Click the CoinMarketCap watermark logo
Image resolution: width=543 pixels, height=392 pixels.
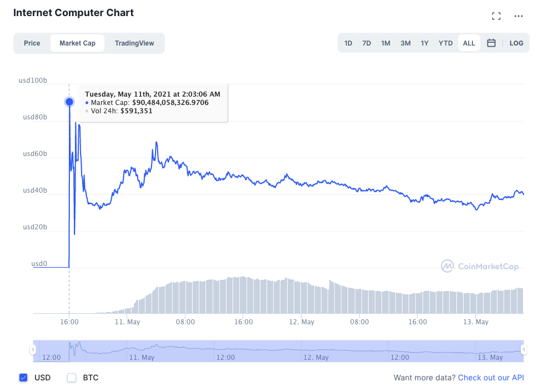480,267
